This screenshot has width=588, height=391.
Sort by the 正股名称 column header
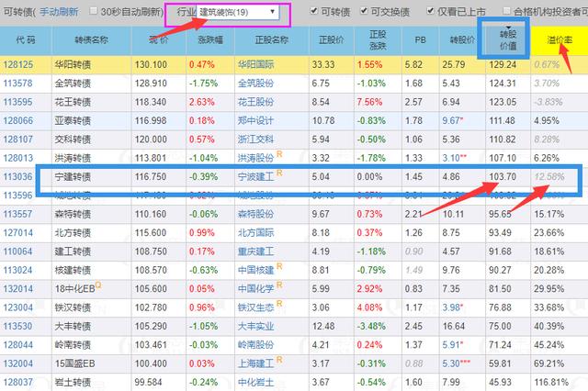pyautogui.click(x=272, y=39)
